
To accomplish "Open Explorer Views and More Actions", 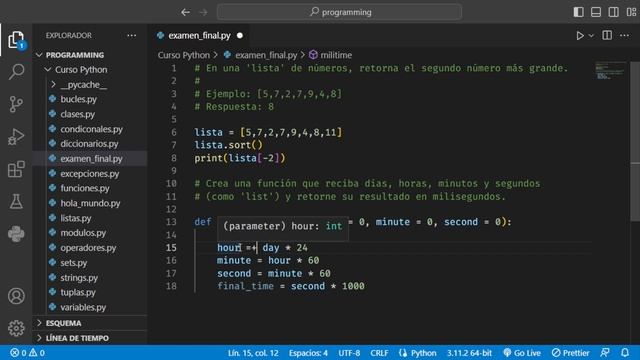I will [x=131, y=36].
